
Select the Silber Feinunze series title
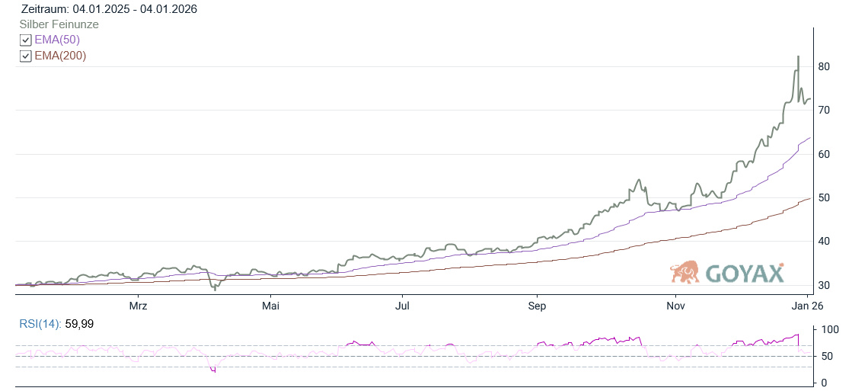(59, 24)
